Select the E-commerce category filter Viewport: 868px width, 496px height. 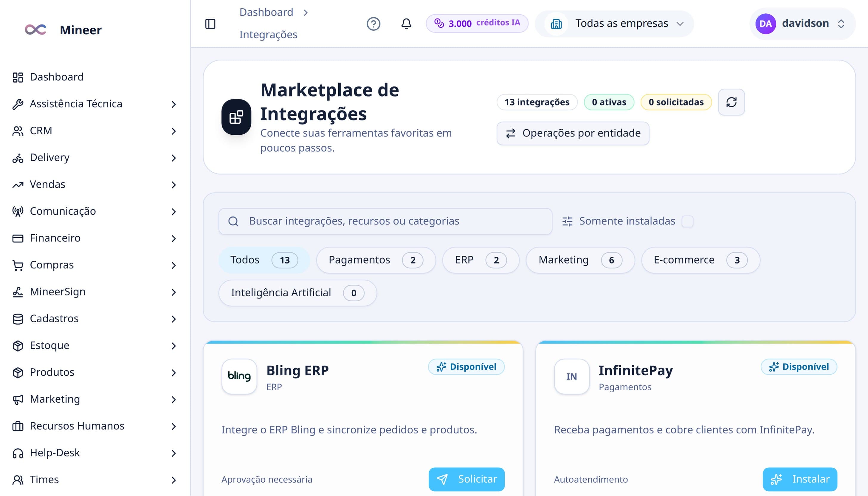700,260
